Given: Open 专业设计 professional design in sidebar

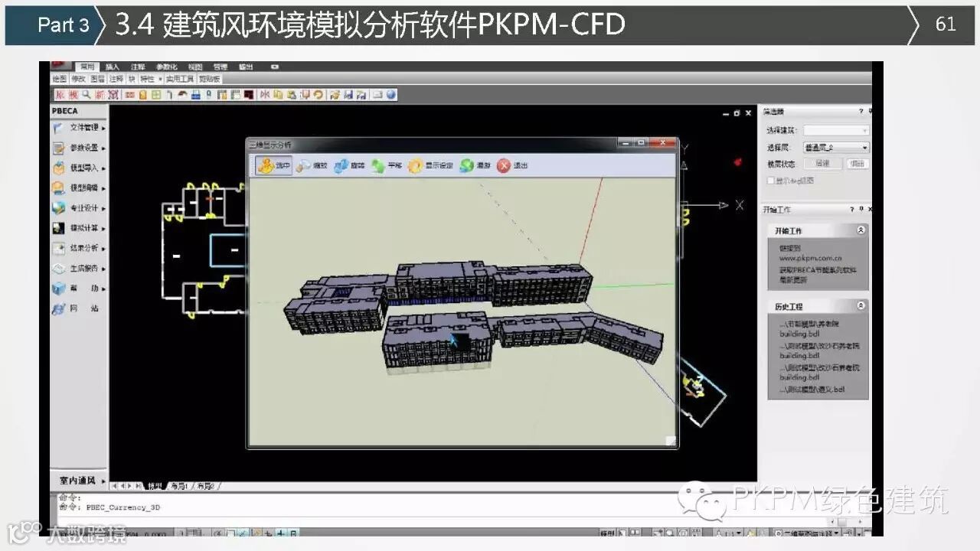Looking at the screenshot, I should pos(78,208).
